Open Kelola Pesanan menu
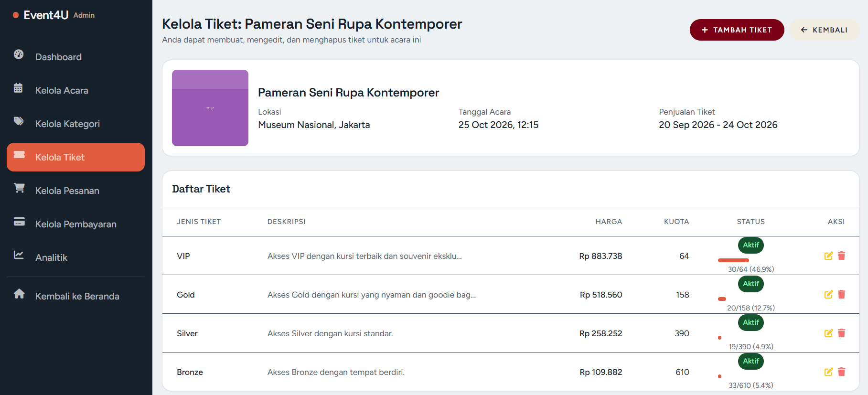 75,191
